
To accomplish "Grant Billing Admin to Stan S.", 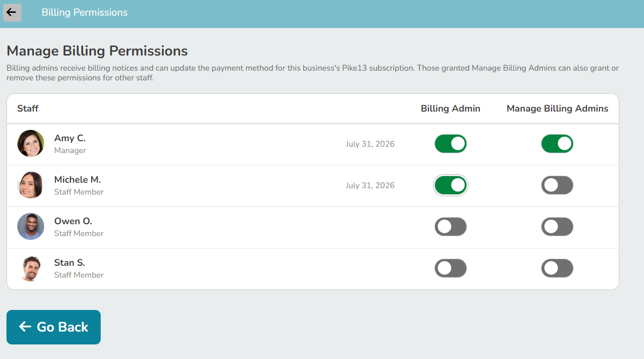I will coord(451,268).
